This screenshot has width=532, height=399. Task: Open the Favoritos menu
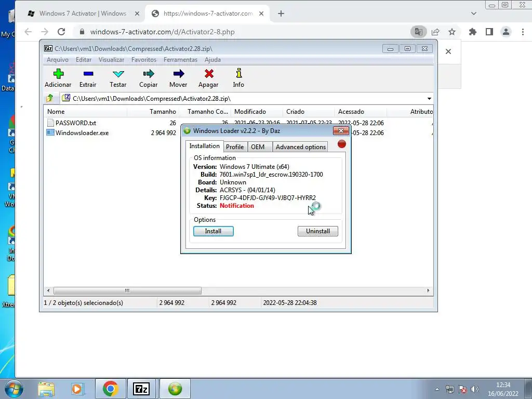tap(144, 60)
